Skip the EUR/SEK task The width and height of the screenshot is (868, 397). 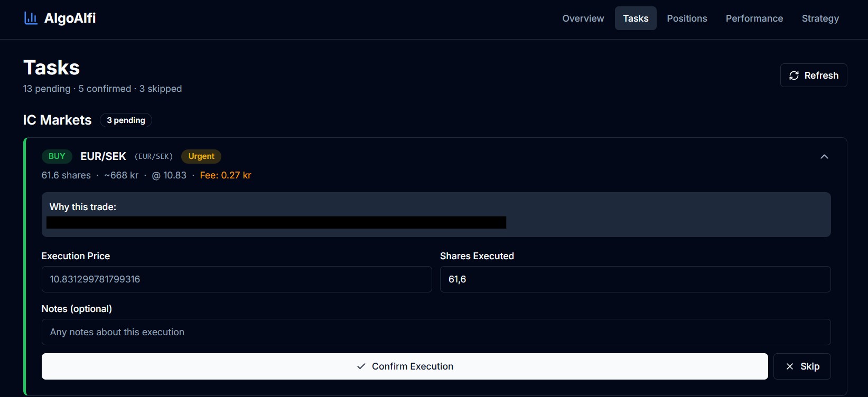(802, 366)
